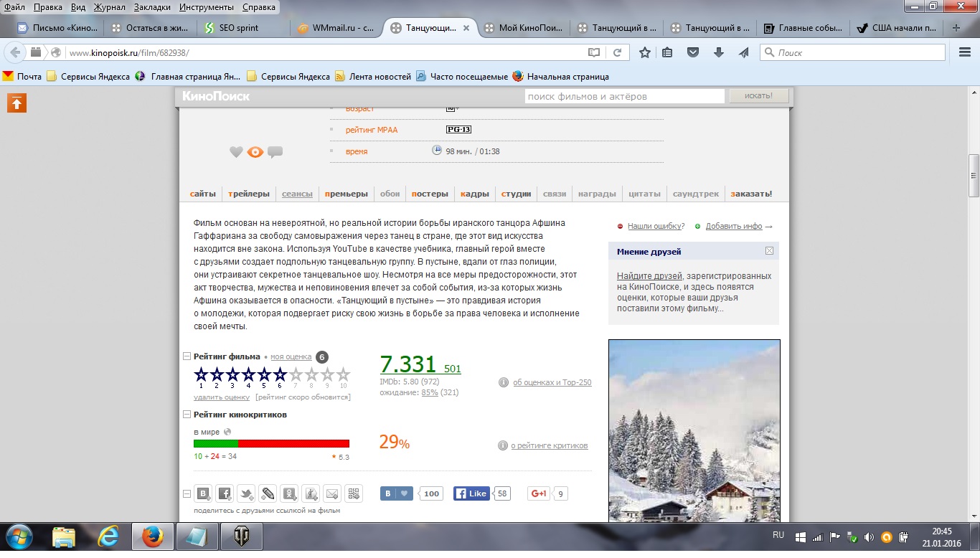Screen dimensions: 980x558
Task: Click the red-green critics rating bar
Action: (271, 444)
